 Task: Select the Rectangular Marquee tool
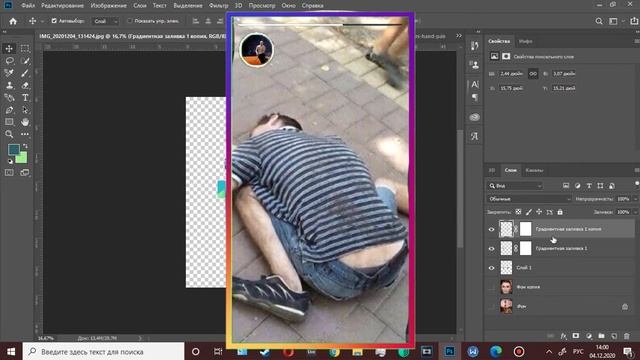click(25, 49)
